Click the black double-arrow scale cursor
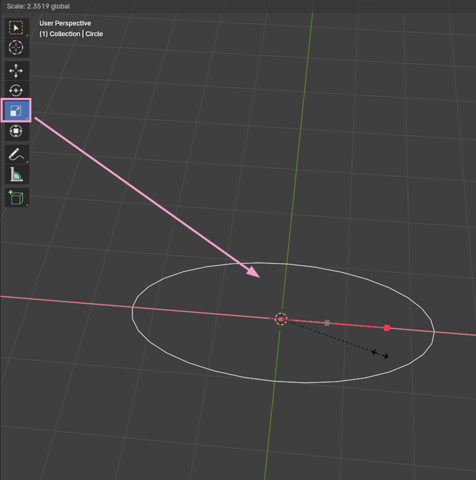 point(380,354)
